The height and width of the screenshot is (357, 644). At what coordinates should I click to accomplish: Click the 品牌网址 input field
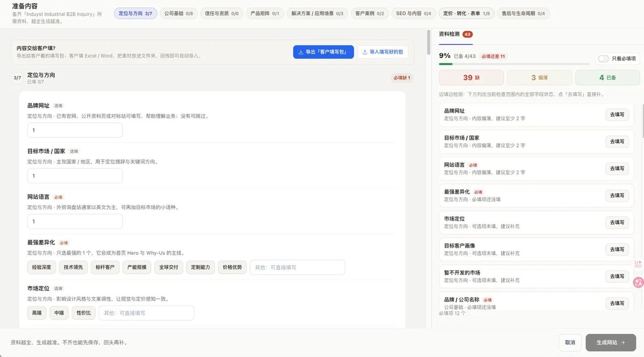(x=75, y=130)
